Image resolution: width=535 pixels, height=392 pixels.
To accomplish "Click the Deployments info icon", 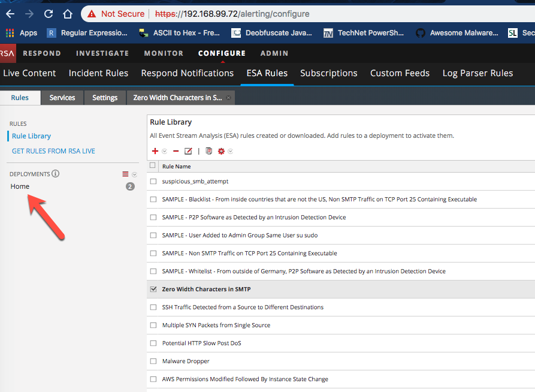I will [x=56, y=174].
